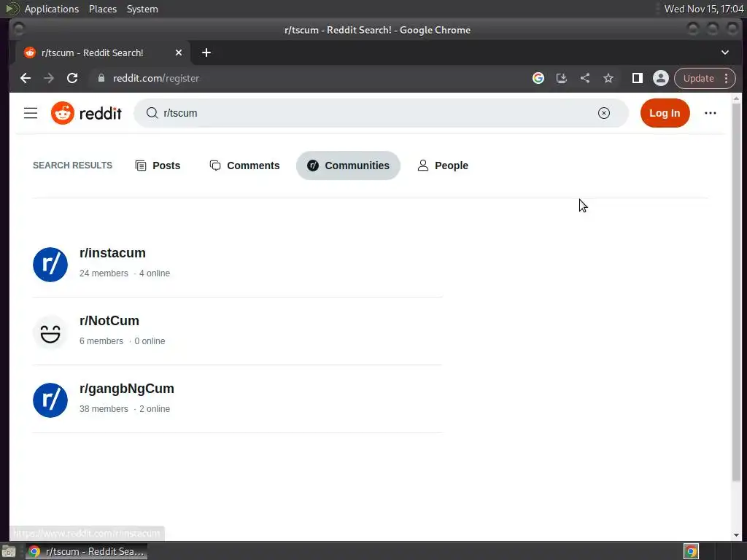
Task: Switch to the People tab
Action: [x=443, y=166]
